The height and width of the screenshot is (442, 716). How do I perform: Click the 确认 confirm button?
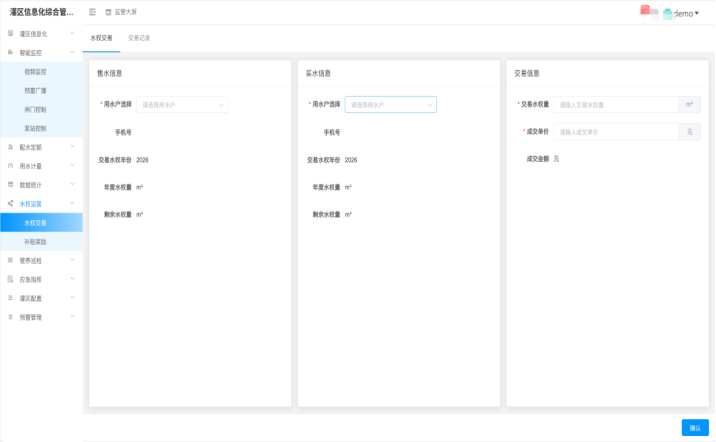point(695,427)
